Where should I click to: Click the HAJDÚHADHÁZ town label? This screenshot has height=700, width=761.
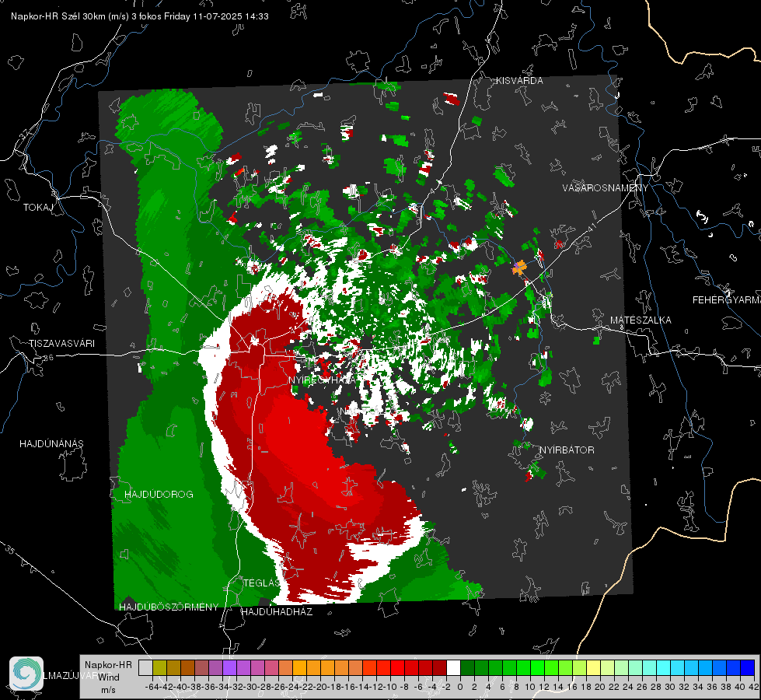(x=277, y=611)
